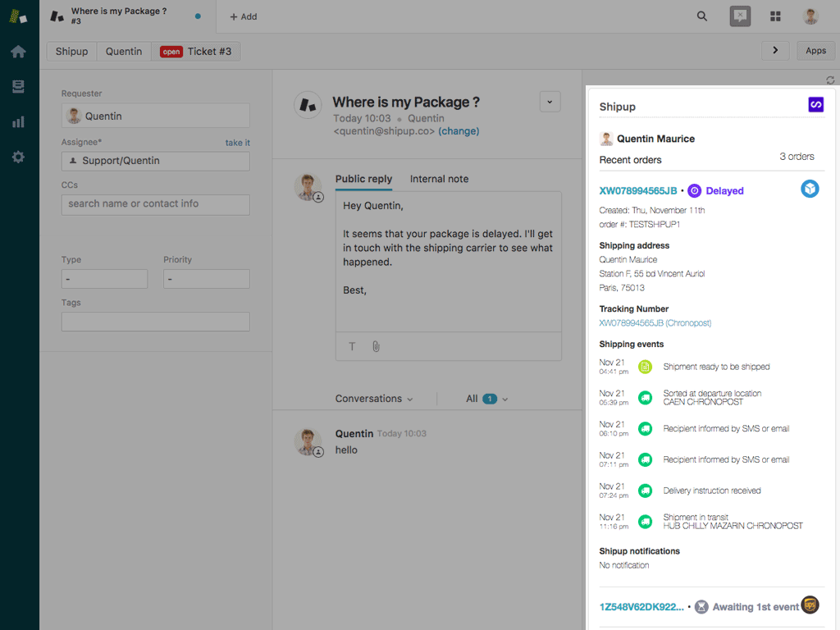
Task: Click the attachment paperclip in the reply editor
Action: tap(376, 346)
